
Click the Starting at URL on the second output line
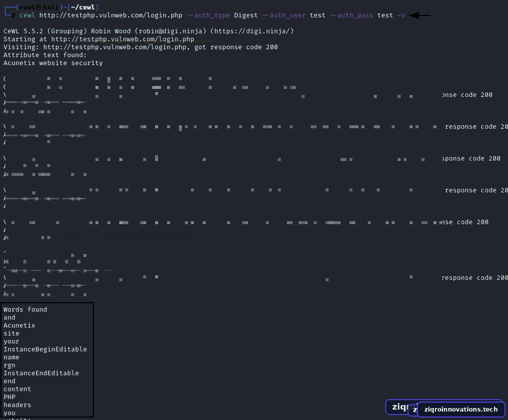123,39
